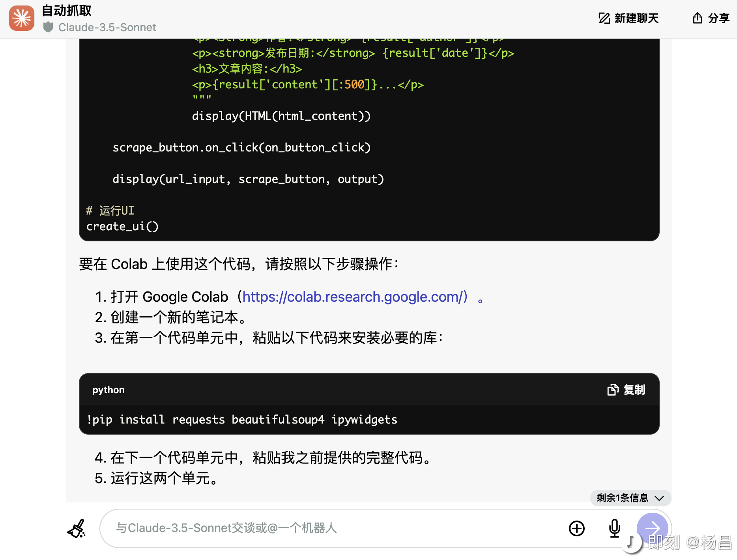Open the Google Colab link

354,297
